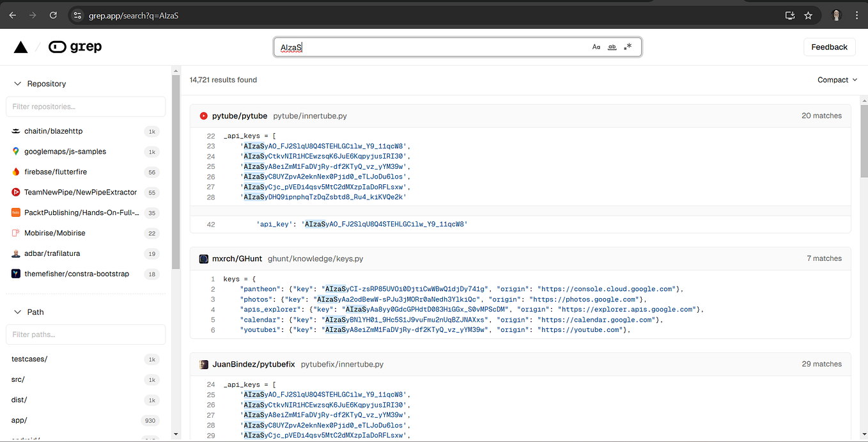
Task: Toggle case-sensitive search with the Aa icon
Action: coord(596,47)
